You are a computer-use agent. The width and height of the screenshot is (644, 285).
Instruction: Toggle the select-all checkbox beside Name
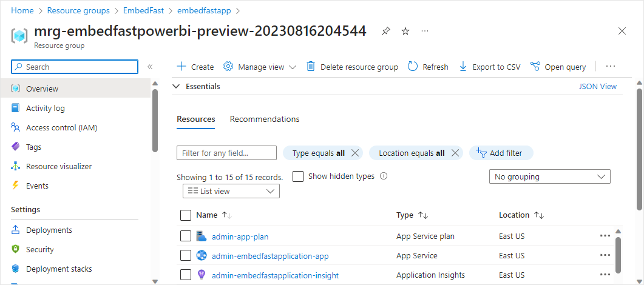tap(186, 215)
